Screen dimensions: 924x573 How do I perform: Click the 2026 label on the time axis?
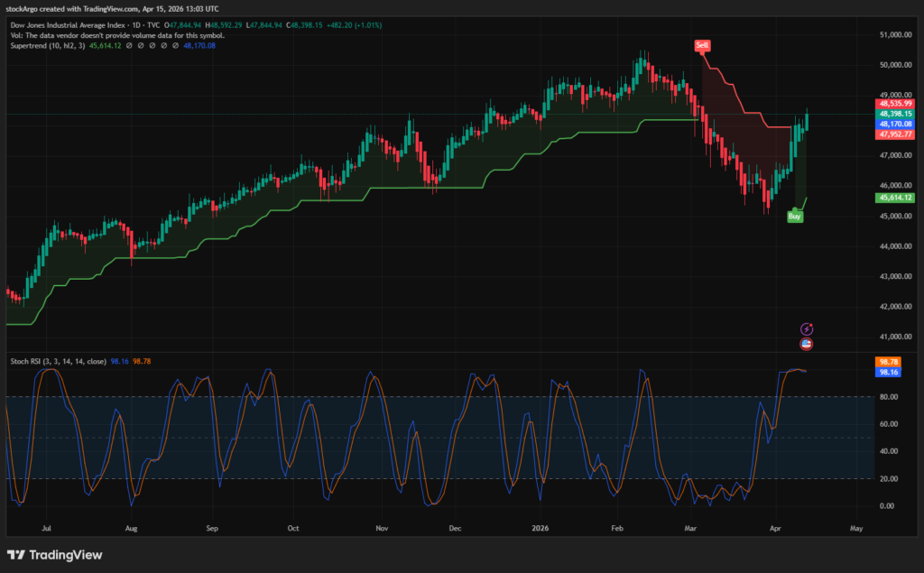(540, 526)
